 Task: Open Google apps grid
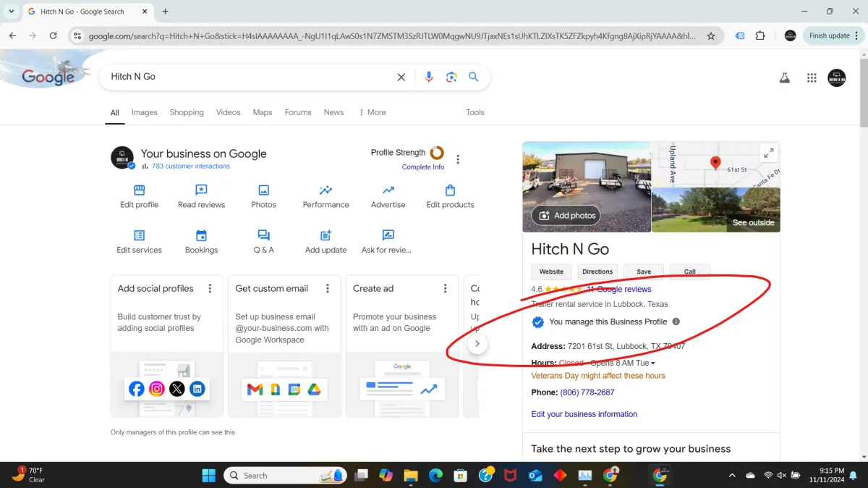(812, 78)
